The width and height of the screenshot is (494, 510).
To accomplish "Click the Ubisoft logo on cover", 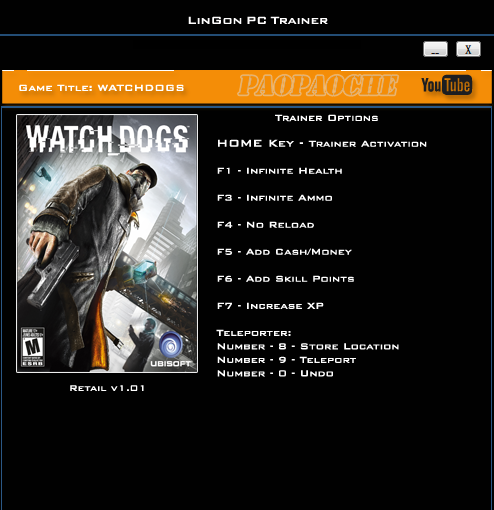I will click(171, 349).
